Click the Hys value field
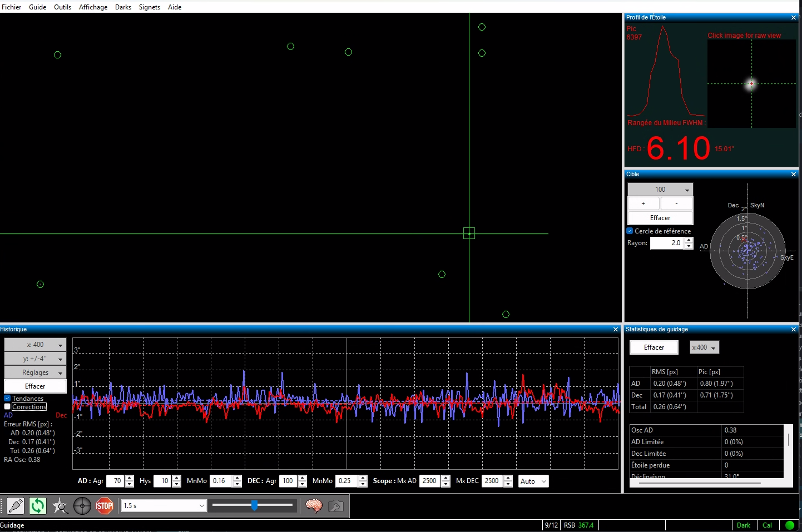802x532 pixels. [x=163, y=481]
